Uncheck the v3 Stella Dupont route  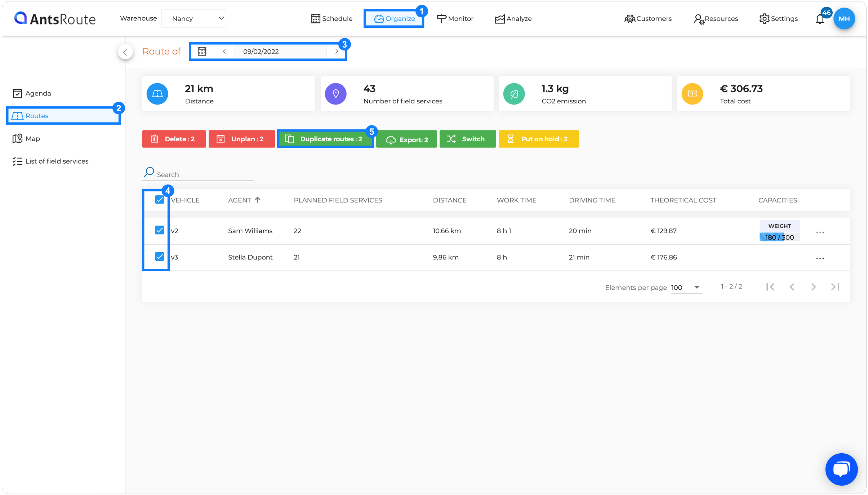[x=160, y=256]
